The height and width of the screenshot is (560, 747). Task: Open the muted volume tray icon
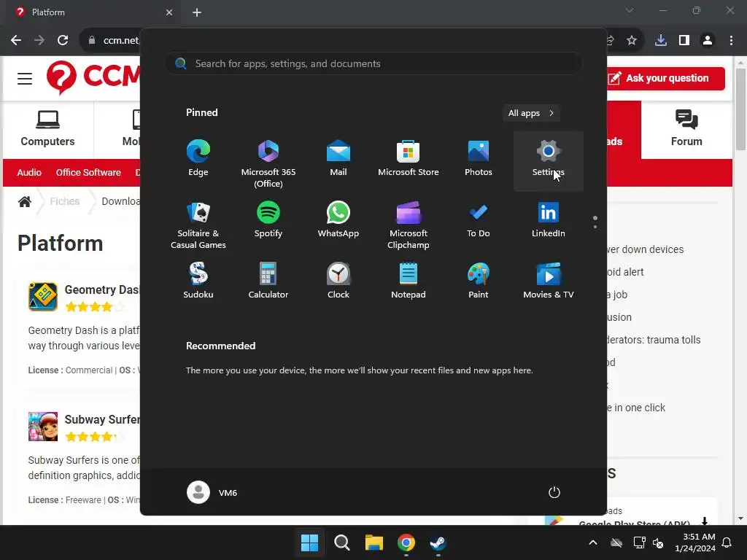(x=659, y=542)
